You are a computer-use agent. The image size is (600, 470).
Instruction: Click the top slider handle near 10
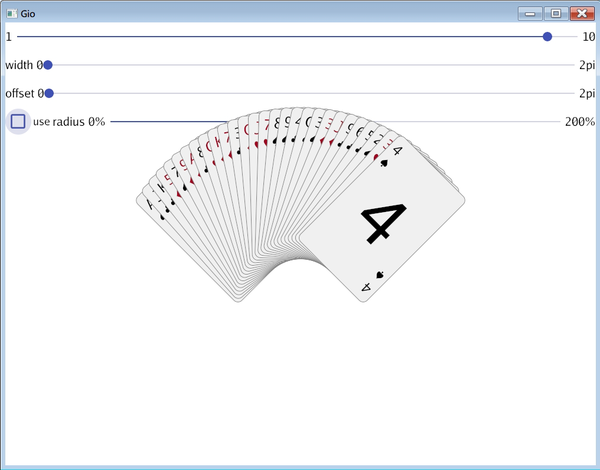tap(547, 37)
